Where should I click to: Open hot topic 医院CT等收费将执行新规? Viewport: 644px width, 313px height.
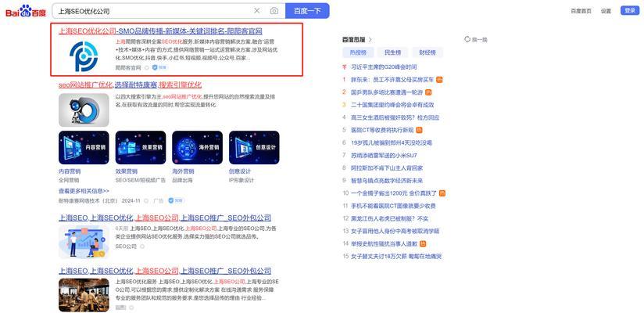pyautogui.click(x=382, y=130)
